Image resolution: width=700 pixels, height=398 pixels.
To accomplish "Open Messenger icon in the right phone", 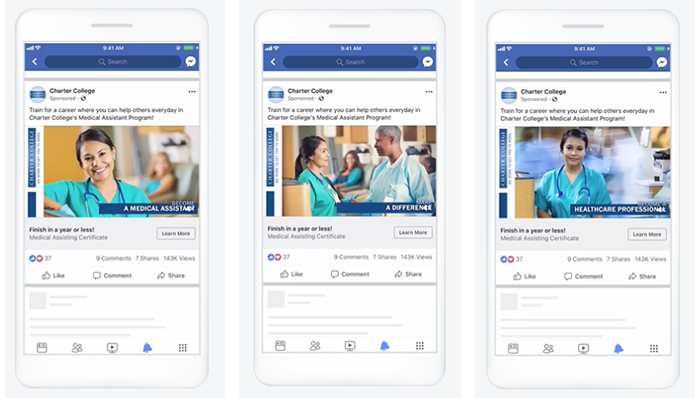I will (x=662, y=62).
